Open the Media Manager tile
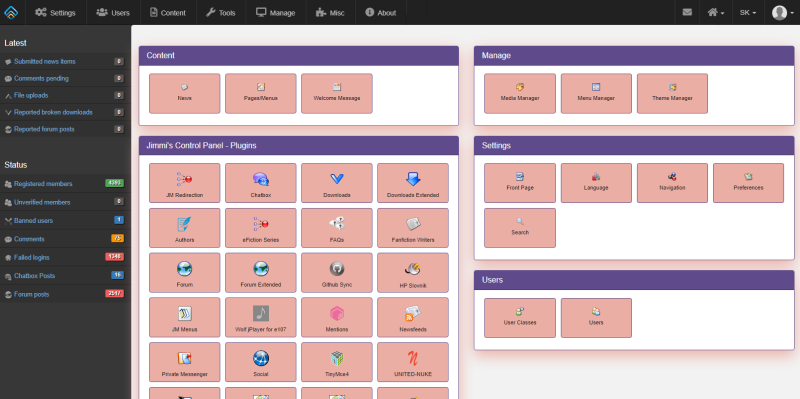This screenshot has width=800, height=399. [520, 93]
